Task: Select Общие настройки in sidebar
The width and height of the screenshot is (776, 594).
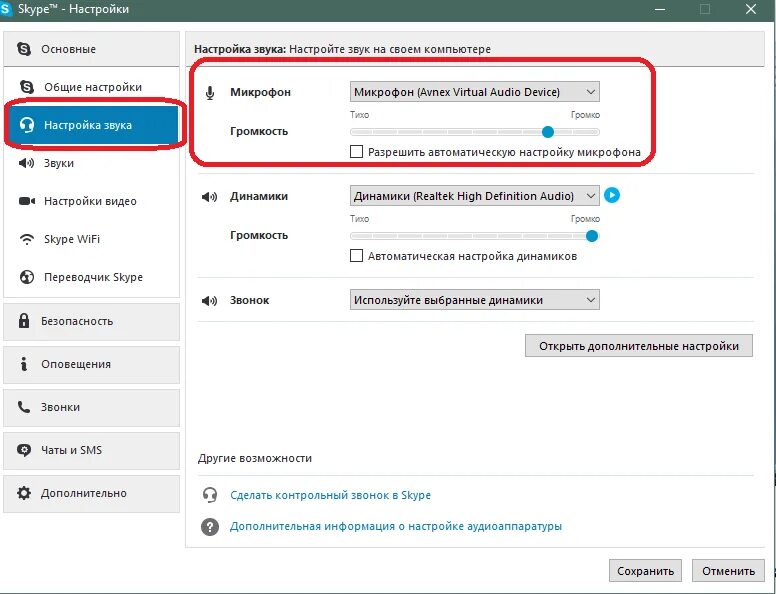Action: [x=92, y=87]
